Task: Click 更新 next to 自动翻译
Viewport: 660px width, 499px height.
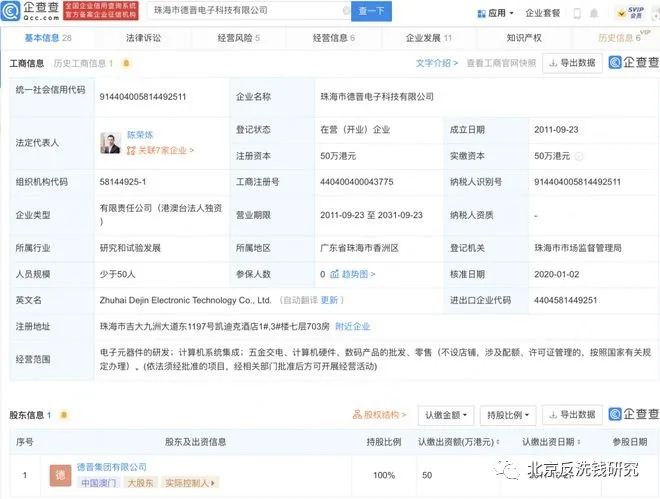Action: click(329, 300)
